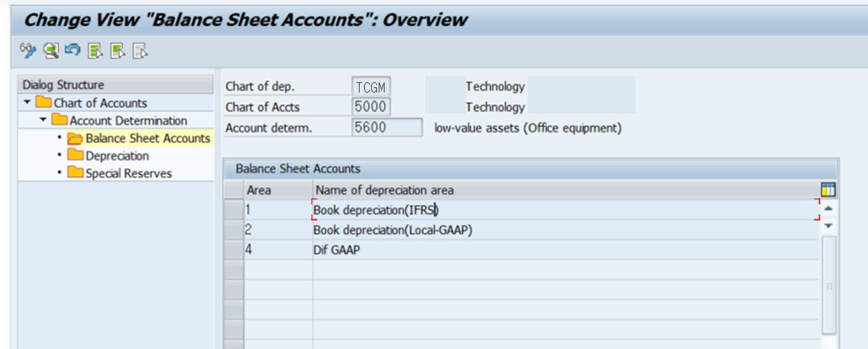Click the magnifier Details toolbar icon
This screenshot has height=349, width=868.
51,50
